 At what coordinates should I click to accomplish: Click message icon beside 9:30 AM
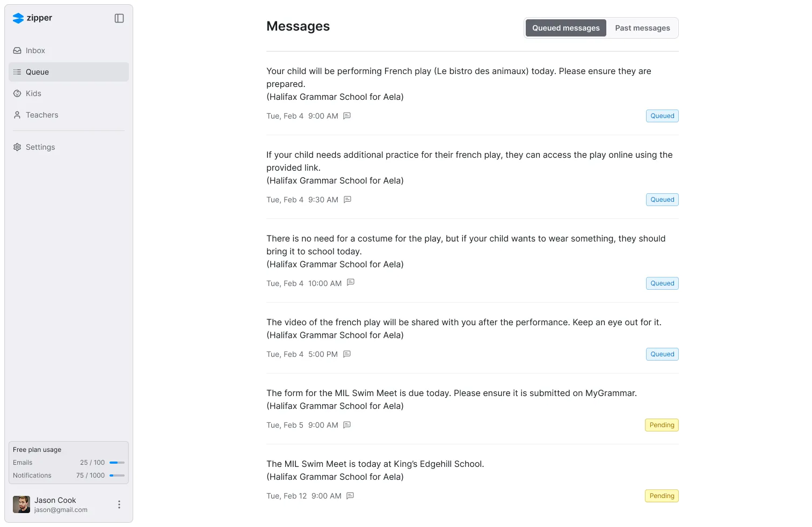click(x=347, y=200)
